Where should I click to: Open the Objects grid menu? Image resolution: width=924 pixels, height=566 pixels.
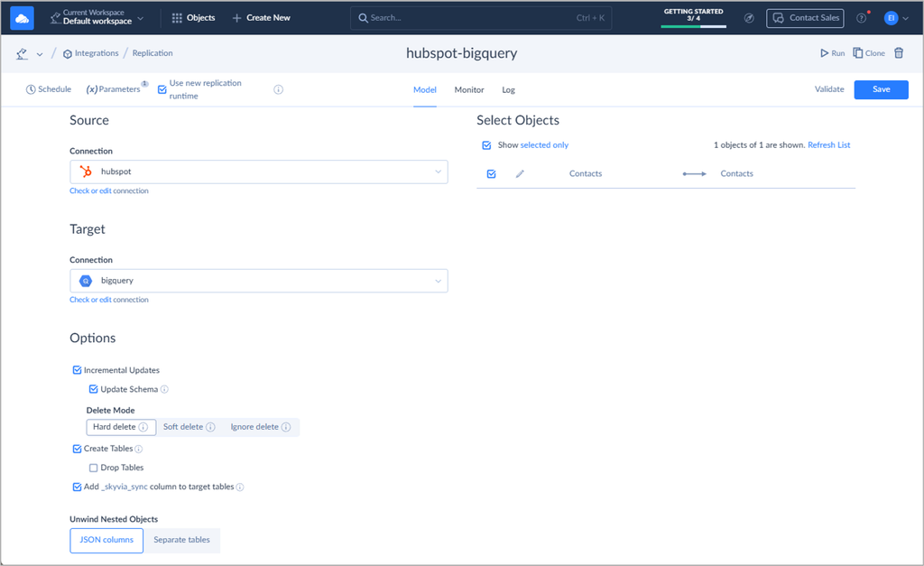193,18
